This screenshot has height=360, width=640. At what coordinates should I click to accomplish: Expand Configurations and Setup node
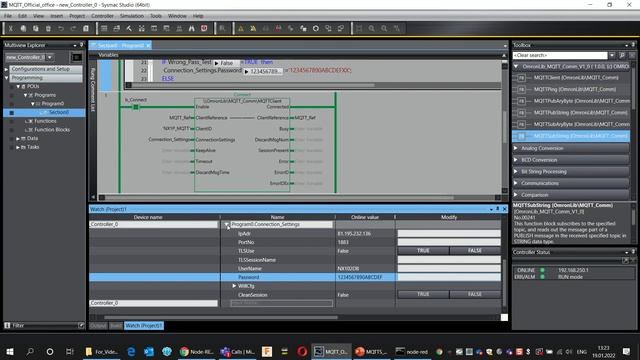[6, 69]
